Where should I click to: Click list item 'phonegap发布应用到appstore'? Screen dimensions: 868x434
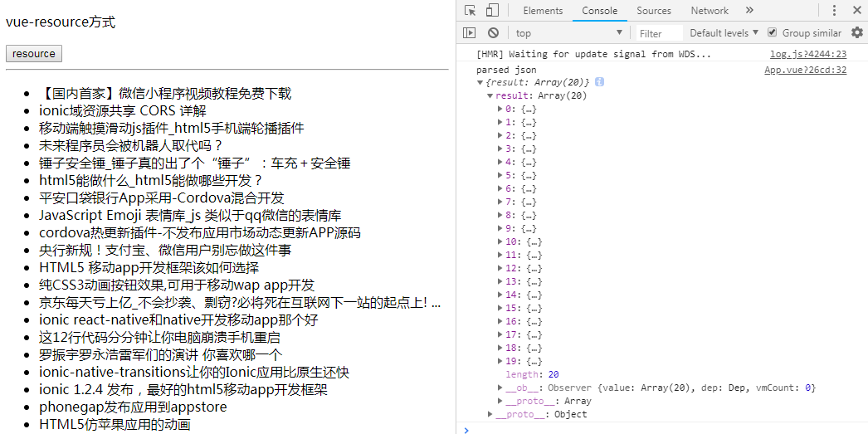click(133, 407)
